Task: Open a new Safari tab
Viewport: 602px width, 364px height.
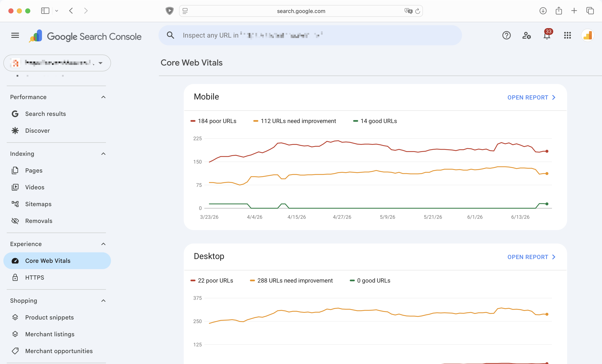Action: click(x=574, y=11)
